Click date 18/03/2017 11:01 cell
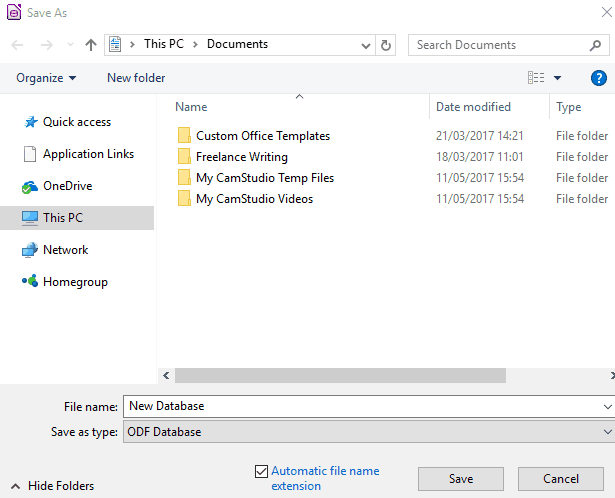This screenshot has height=498, width=615. [480, 157]
